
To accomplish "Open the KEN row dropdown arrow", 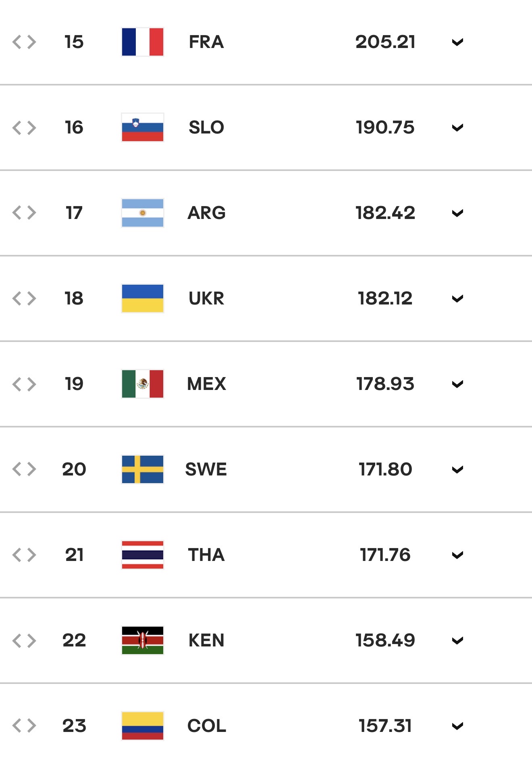I will point(457,641).
